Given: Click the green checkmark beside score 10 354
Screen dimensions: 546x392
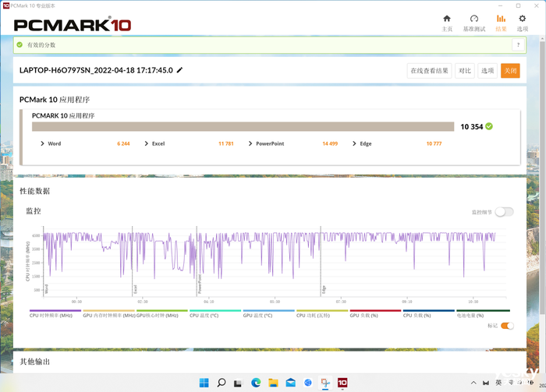Looking at the screenshot, I should click(x=489, y=126).
